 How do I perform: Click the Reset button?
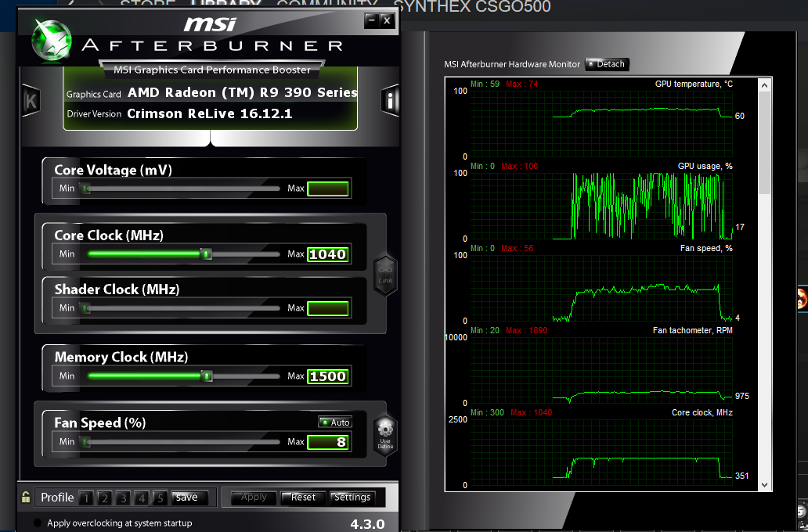pos(302,498)
